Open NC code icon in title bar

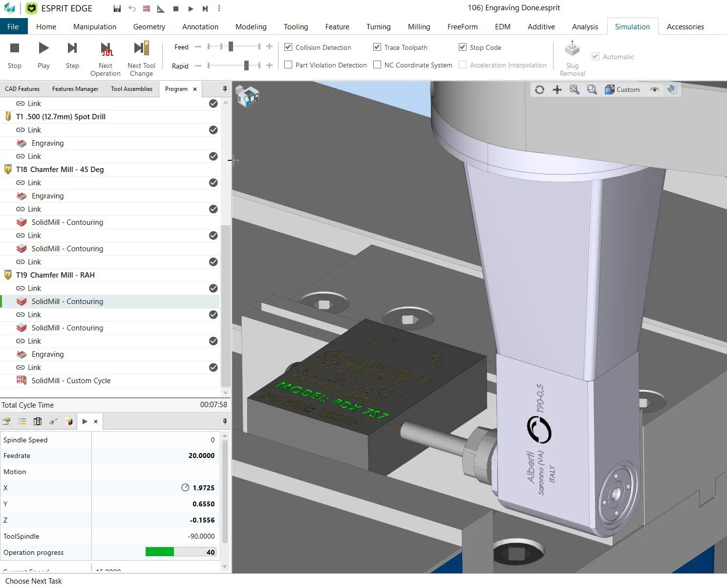[x=147, y=8]
